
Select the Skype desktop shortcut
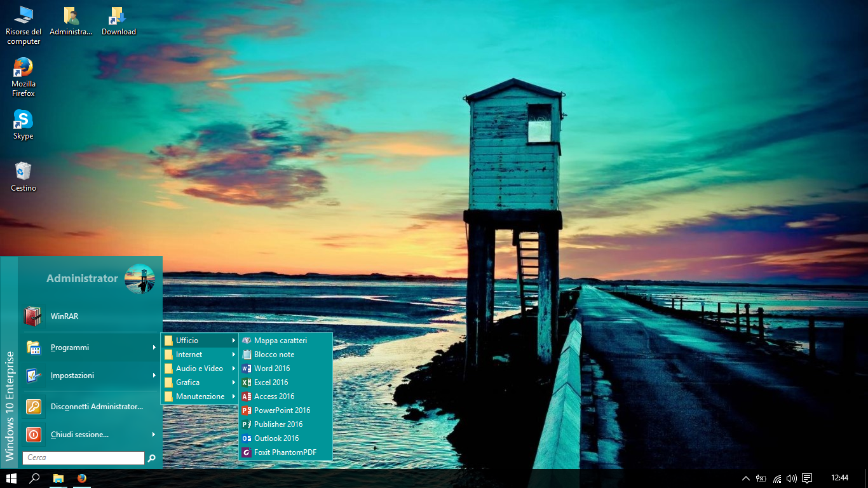(24, 125)
